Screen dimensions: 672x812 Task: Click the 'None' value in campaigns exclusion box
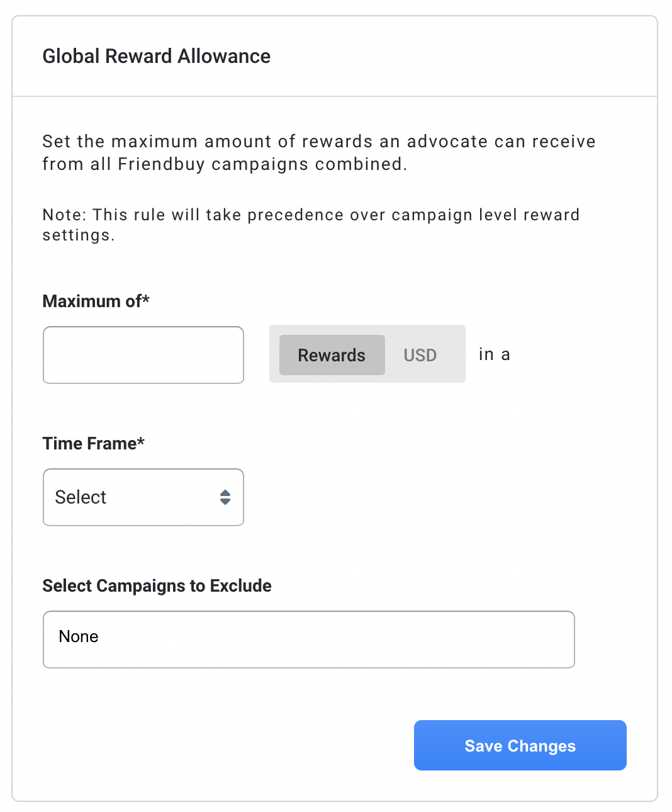point(79,636)
